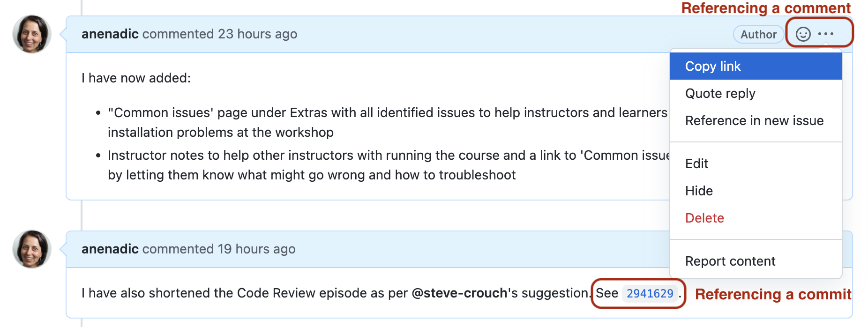
Task: Click the anenadic username on the first comment
Action: coord(110,34)
